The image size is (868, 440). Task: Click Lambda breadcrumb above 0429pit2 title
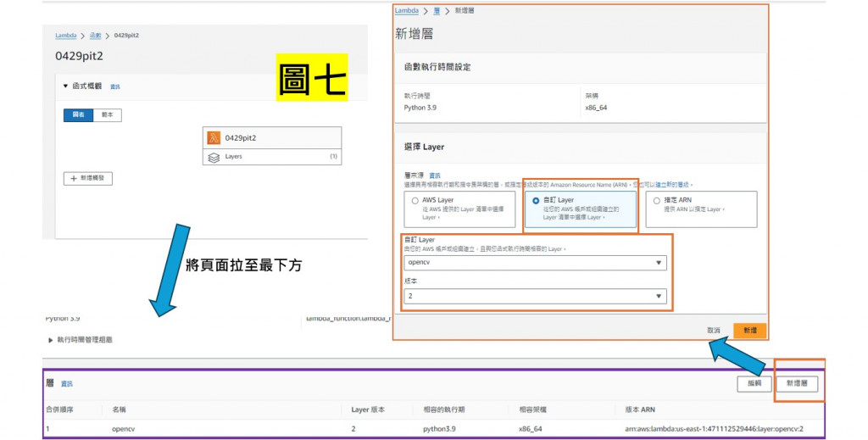click(66, 36)
